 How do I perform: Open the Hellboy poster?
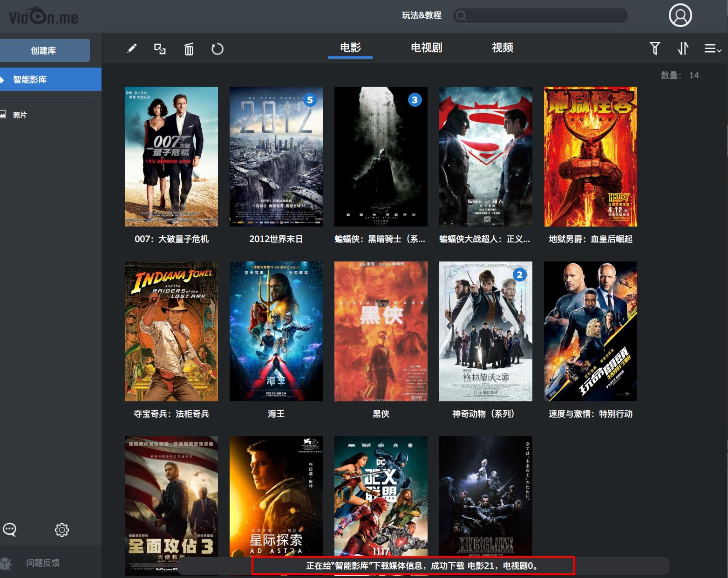pyautogui.click(x=591, y=157)
